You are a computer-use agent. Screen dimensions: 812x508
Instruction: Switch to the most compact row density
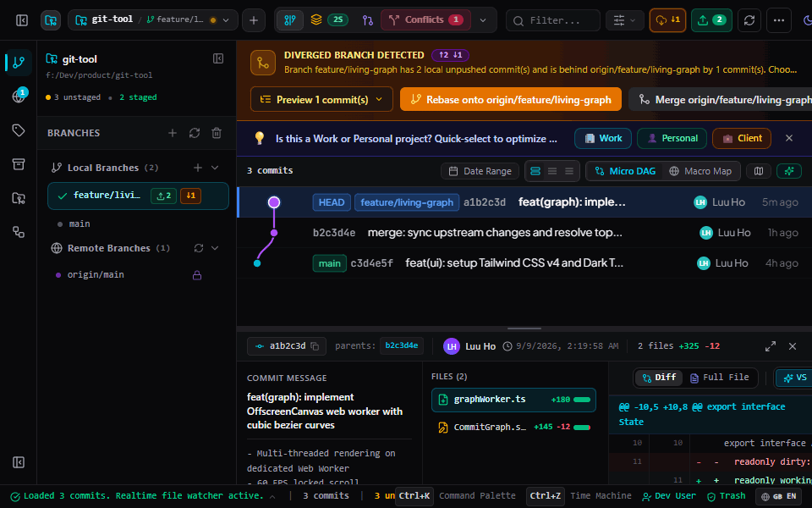pos(569,171)
